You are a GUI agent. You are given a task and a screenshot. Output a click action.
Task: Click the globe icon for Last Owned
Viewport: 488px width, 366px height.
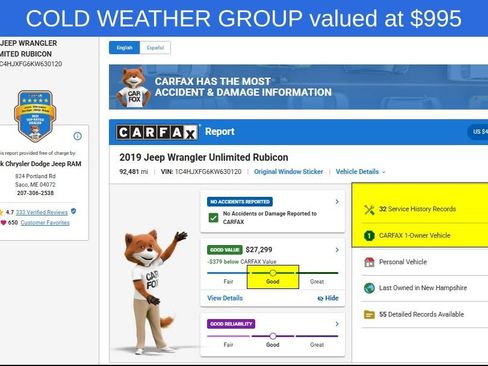369,288
